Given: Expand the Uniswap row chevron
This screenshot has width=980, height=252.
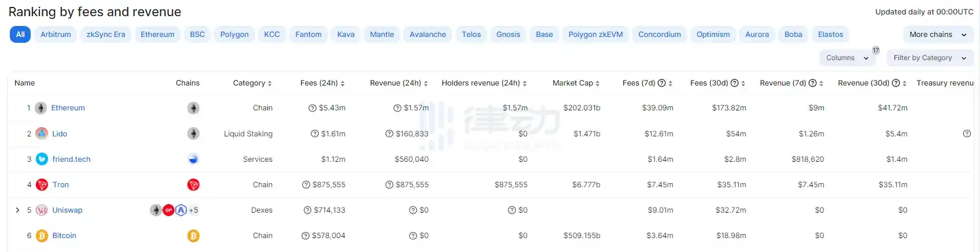Looking at the screenshot, I should (17, 210).
